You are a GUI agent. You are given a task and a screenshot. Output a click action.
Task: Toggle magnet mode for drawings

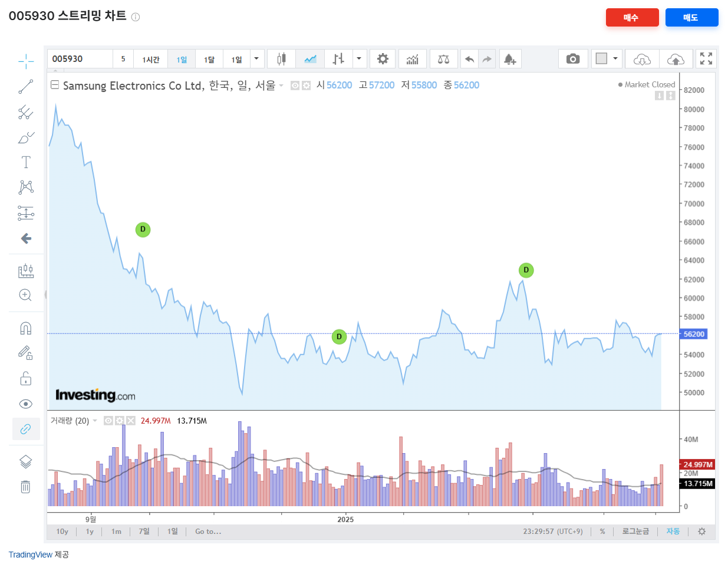(25, 328)
